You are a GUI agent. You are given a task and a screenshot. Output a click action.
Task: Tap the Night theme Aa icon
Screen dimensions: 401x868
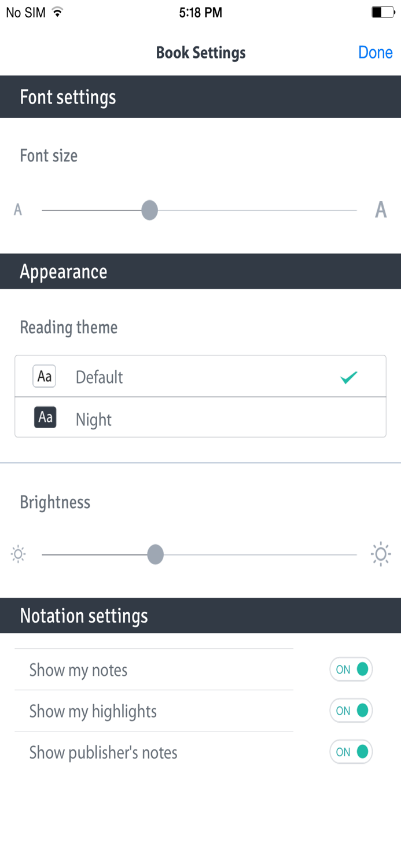45,418
